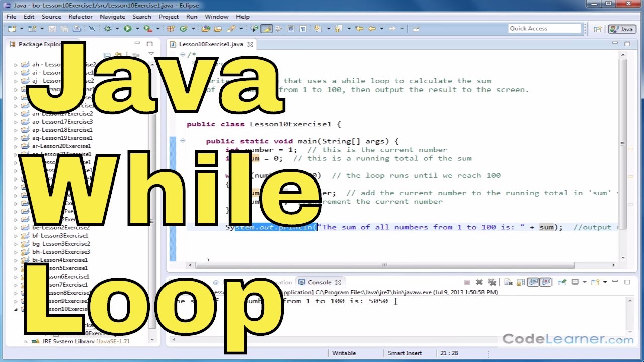Click the editor vertical scrollbar
Image resolution: width=644 pixels, height=362 pixels.
click(x=623, y=156)
